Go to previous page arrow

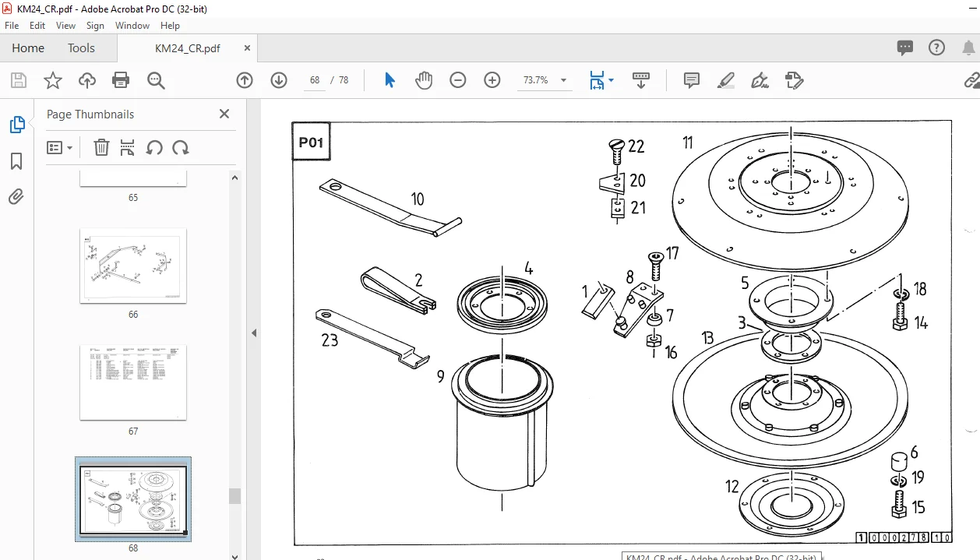(245, 80)
